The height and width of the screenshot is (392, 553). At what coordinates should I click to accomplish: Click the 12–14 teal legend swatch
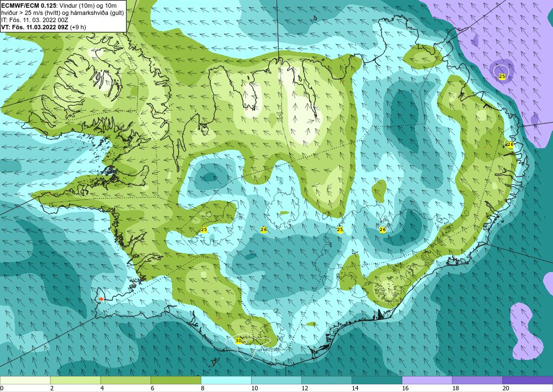pos(327,380)
